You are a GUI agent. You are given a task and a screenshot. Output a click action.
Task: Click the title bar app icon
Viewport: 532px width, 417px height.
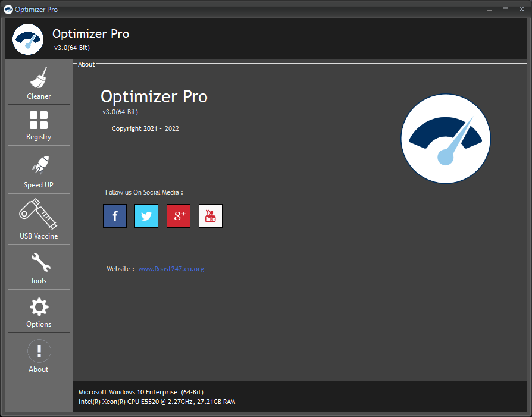[x=8, y=10]
